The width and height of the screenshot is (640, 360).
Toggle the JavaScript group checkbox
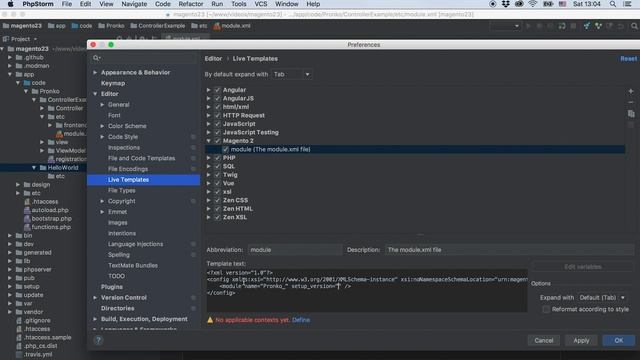point(218,124)
